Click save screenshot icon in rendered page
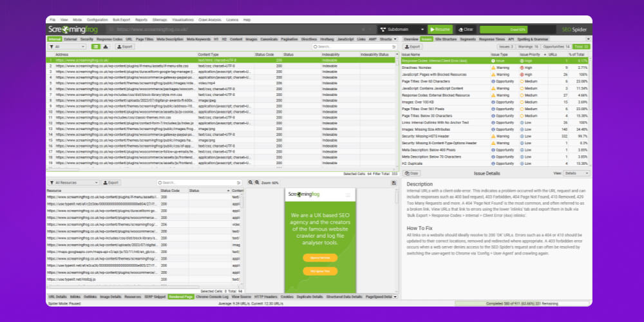Image resolution: width=644 pixels, height=322 pixels. (394, 183)
